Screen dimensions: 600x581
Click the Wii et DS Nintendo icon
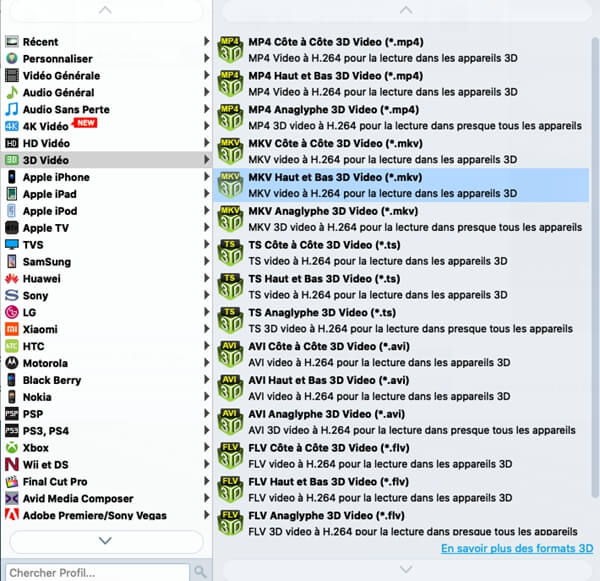point(11,464)
